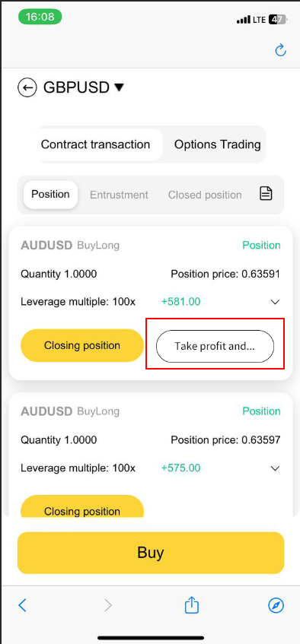Tap the browser forward chevron
Screen dimensions: 300x644
coord(108,605)
